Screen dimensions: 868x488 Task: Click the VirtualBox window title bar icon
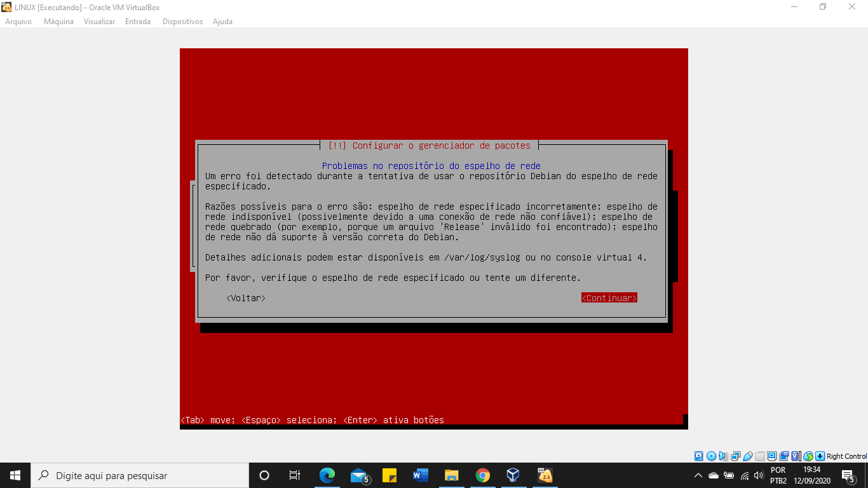[7, 7]
